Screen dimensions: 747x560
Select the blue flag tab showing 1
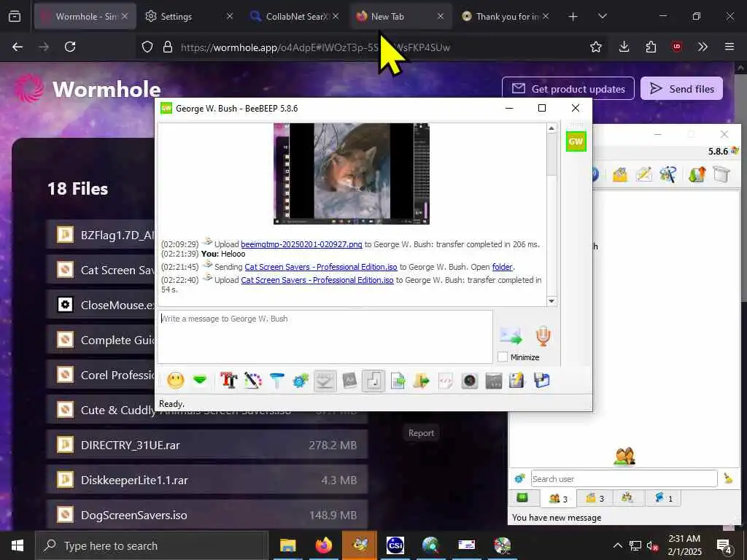click(x=663, y=498)
